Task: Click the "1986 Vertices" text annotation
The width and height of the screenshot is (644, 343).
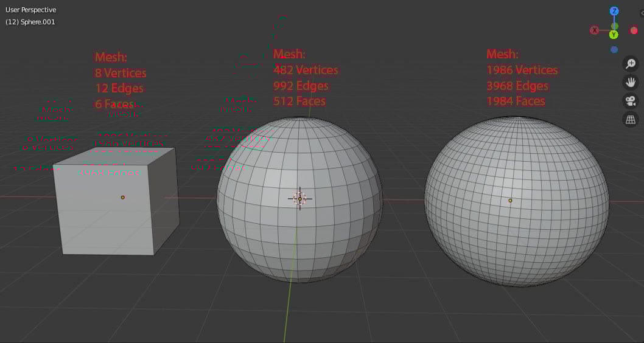Action: click(x=522, y=70)
